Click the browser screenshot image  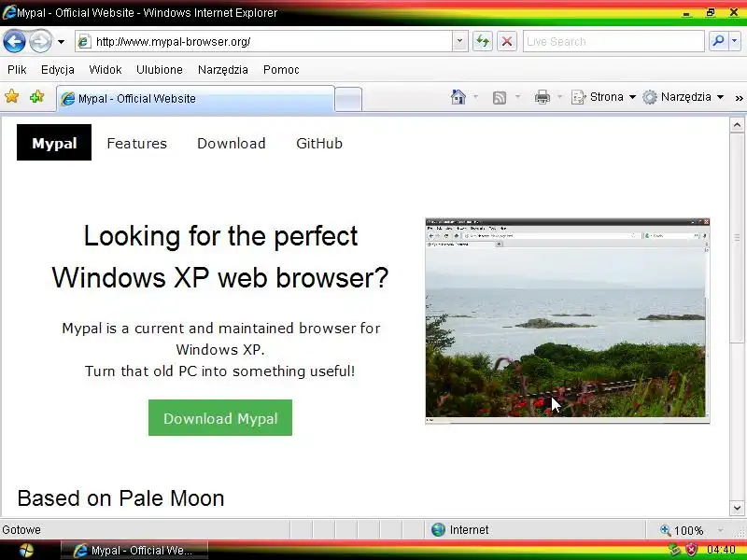point(568,320)
